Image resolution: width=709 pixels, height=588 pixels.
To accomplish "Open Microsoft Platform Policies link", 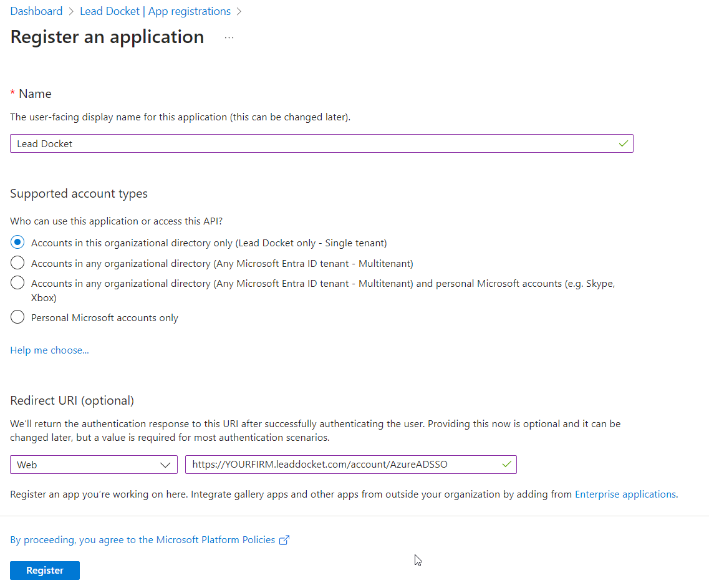I will (x=142, y=539).
